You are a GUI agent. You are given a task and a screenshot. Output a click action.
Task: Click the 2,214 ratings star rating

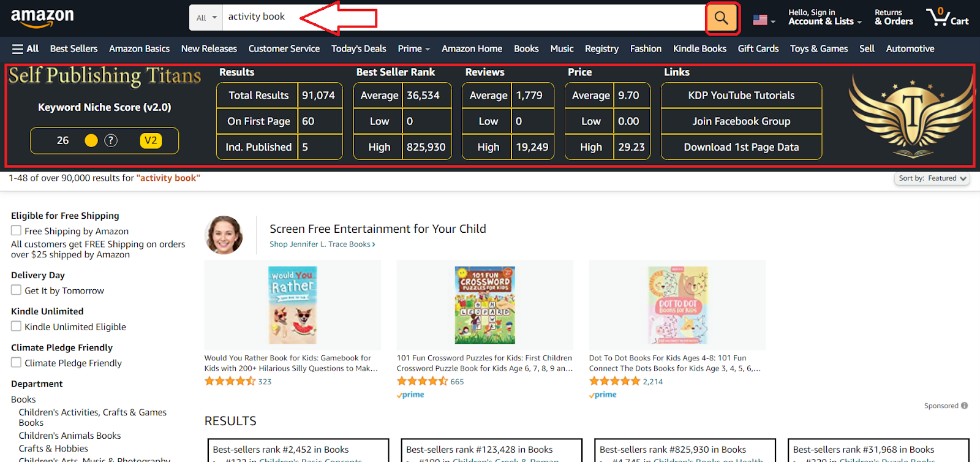614,381
